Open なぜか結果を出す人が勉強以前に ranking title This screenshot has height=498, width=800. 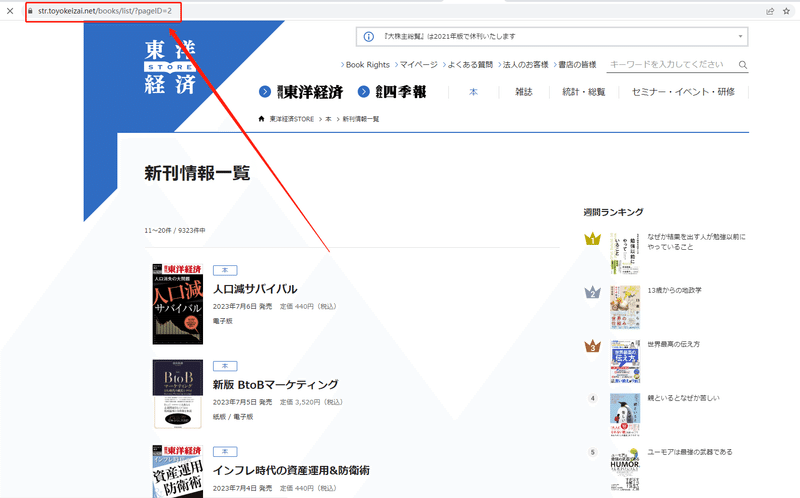(696, 242)
